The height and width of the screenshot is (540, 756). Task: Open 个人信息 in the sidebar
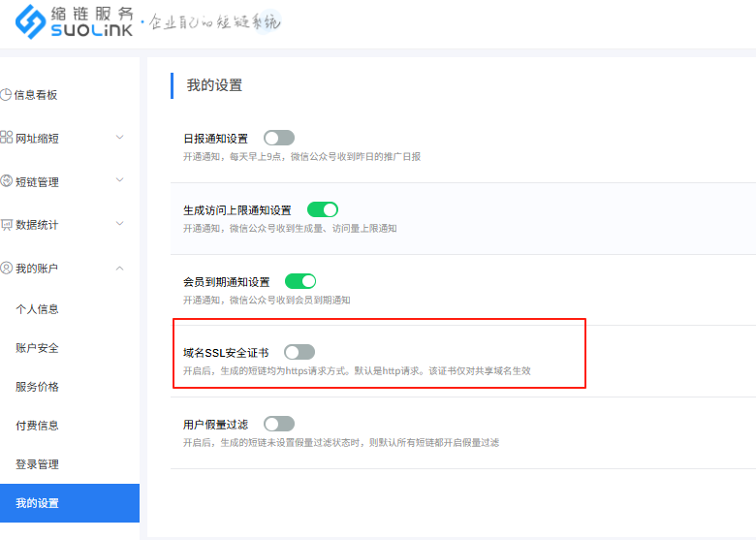pos(37,309)
